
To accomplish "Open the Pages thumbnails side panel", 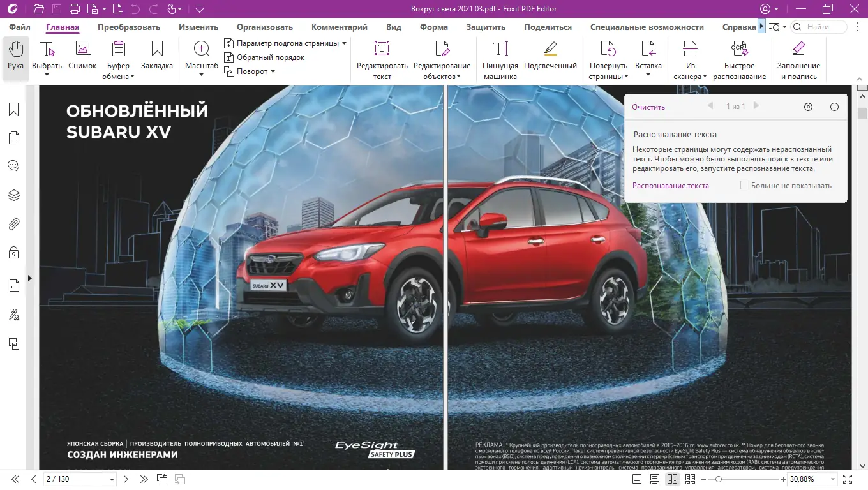I will 14,138.
